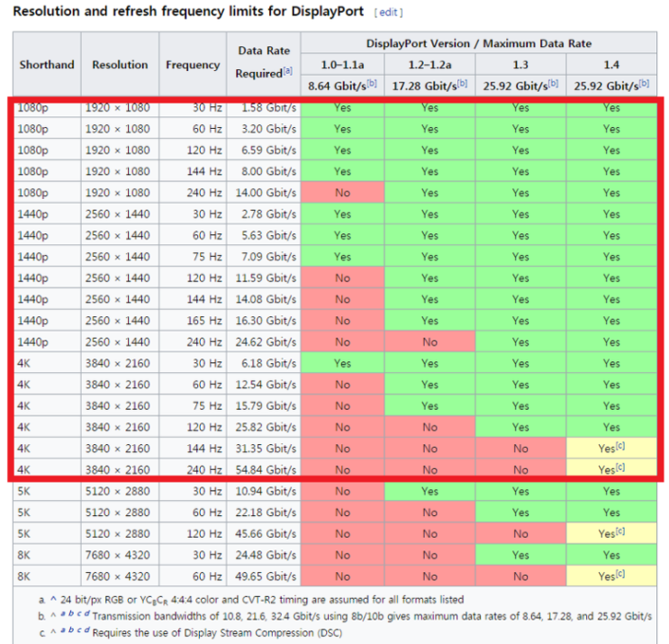Click the DisplayPort Version / Maximum Data Rate header
This screenshot has height=644, width=669.
[479, 43]
